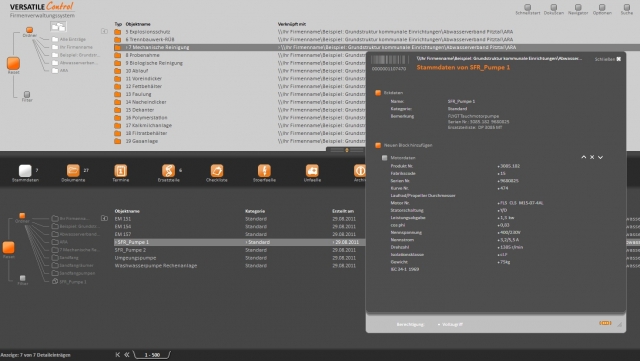Open the Schnellstart icon in the top toolbar

(527, 7)
